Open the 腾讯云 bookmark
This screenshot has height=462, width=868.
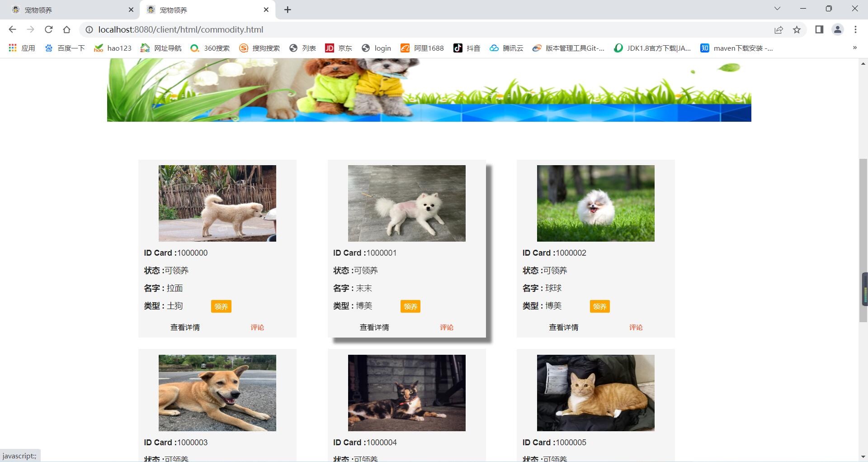point(506,48)
